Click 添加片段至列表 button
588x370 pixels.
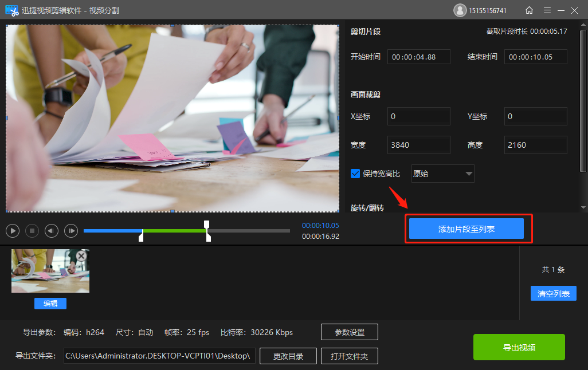pos(466,229)
